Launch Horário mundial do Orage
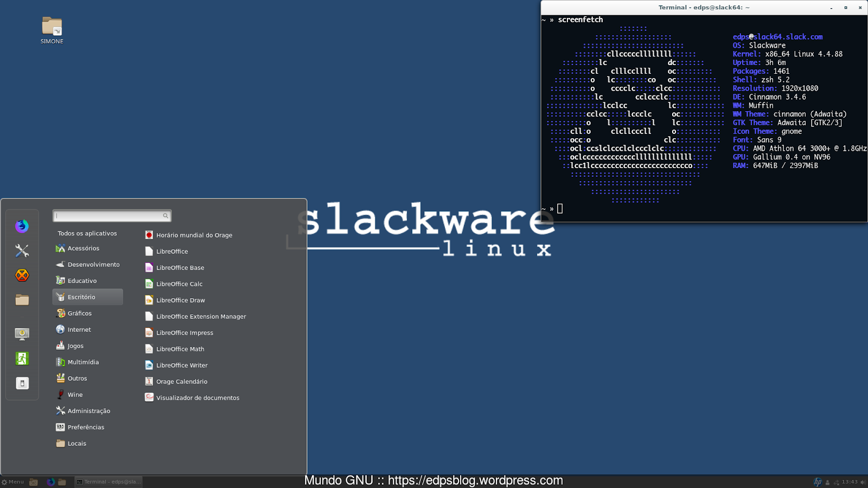The width and height of the screenshot is (868, 488). tap(188, 235)
